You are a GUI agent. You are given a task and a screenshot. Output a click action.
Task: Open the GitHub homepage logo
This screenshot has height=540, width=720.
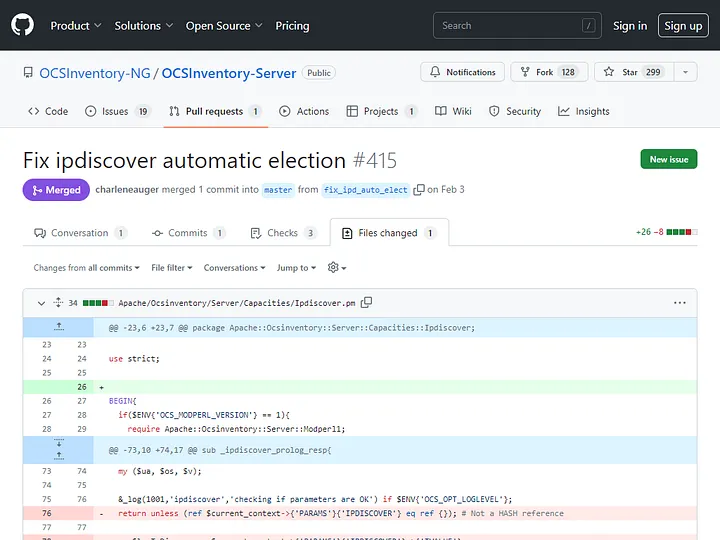(x=22, y=25)
